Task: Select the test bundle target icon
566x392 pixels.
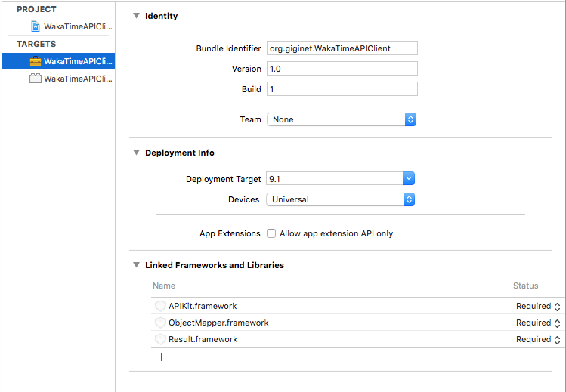Action: [36, 79]
